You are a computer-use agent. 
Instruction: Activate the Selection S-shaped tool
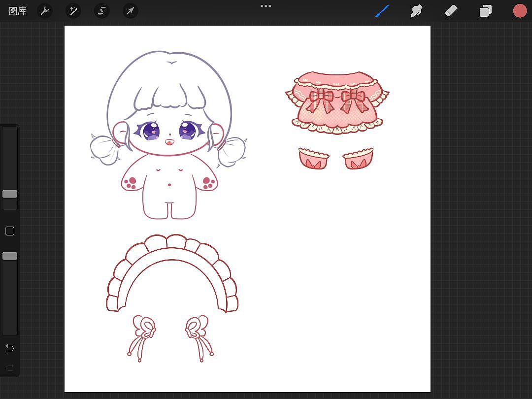[101, 11]
